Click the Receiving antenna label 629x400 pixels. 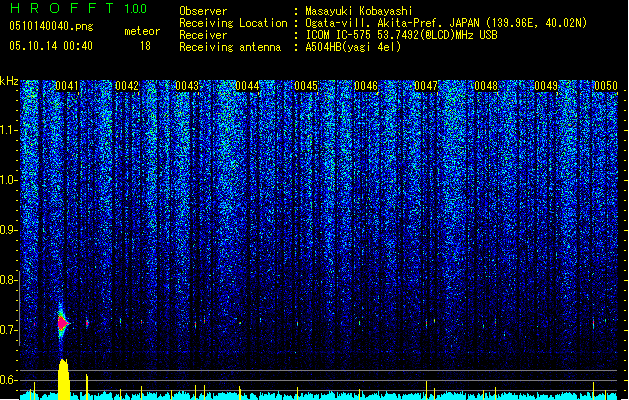tap(230, 47)
